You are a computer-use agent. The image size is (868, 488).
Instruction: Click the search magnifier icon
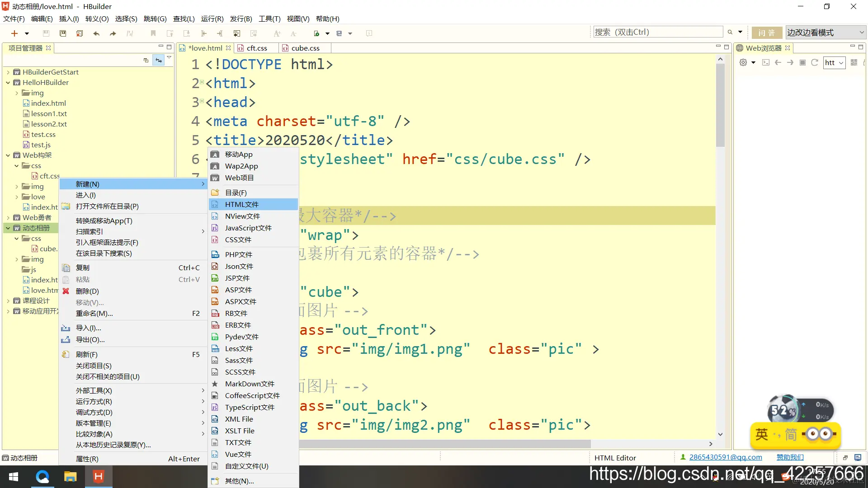click(730, 32)
